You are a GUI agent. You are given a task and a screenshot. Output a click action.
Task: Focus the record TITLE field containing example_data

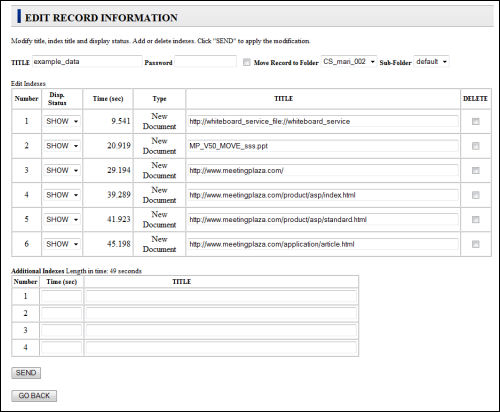(x=87, y=62)
